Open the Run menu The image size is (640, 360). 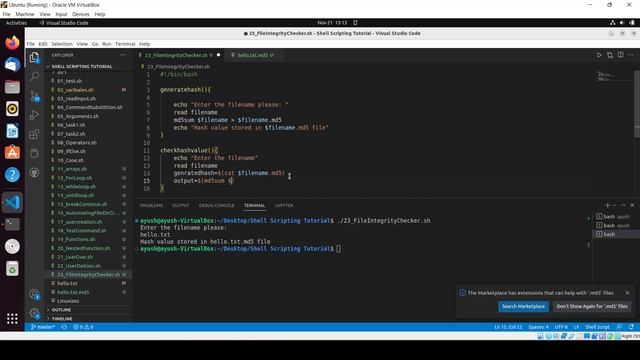[107, 44]
